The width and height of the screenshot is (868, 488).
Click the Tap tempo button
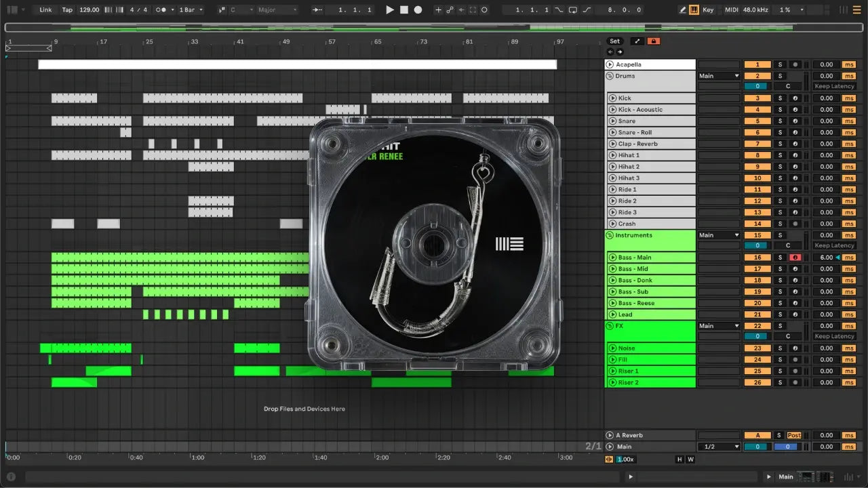(x=67, y=10)
